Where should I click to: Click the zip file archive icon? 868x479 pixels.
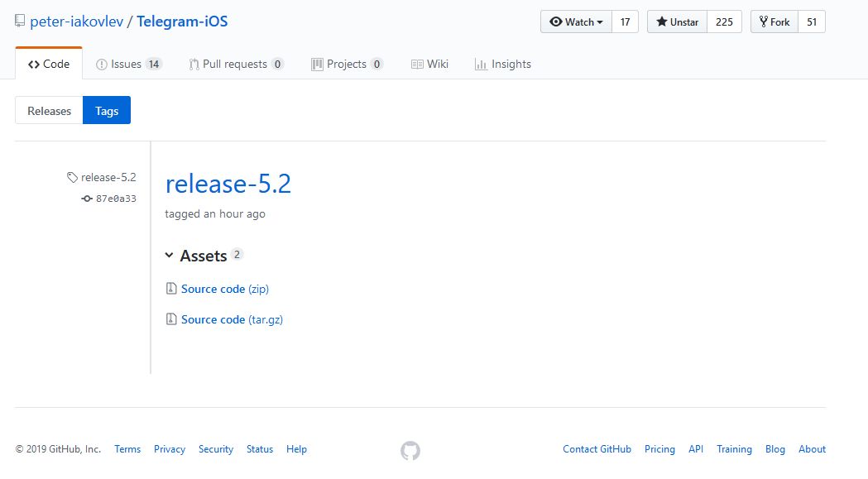point(171,289)
